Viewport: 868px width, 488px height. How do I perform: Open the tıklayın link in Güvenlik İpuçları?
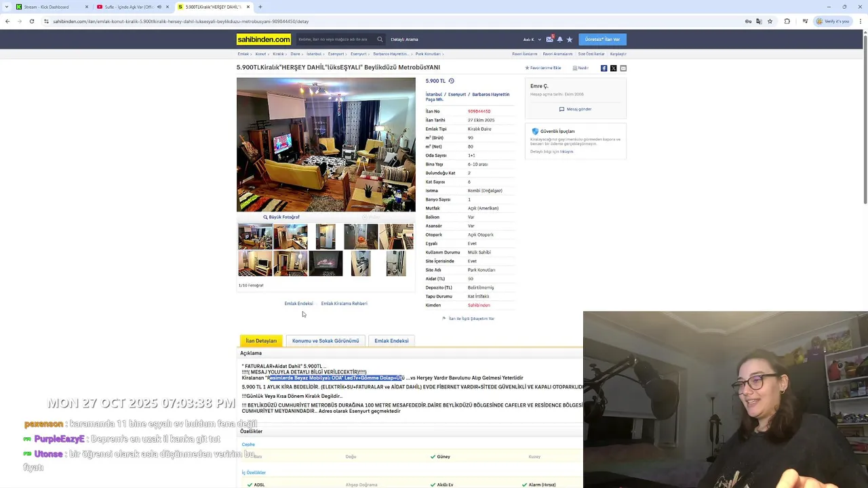[x=566, y=152]
